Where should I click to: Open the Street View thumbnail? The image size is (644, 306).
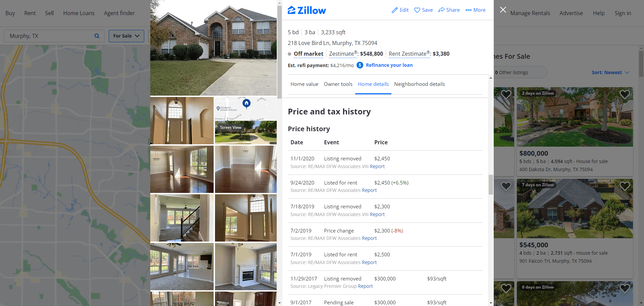[x=246, y=133]
